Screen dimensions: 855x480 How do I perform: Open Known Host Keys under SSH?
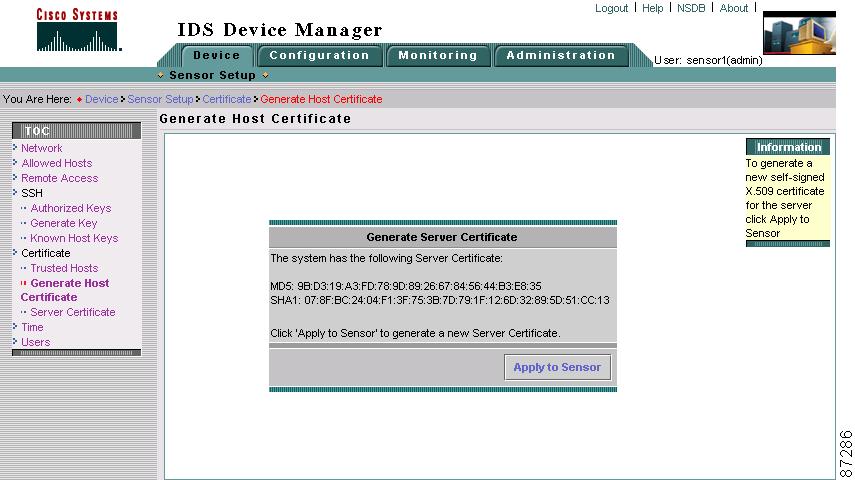click(74, 238)
